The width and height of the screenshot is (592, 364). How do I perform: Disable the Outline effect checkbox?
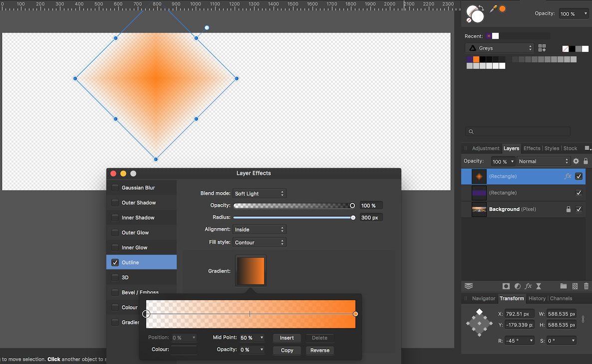click(x=116, y=262)
